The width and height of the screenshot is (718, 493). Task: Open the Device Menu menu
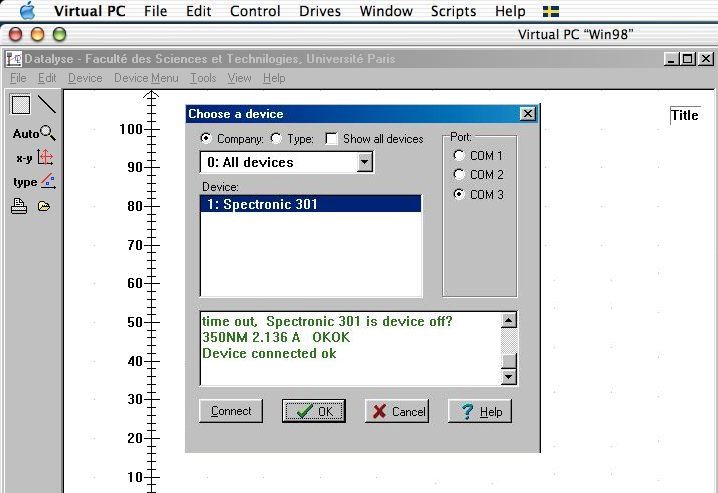click(x=146, y=78)
